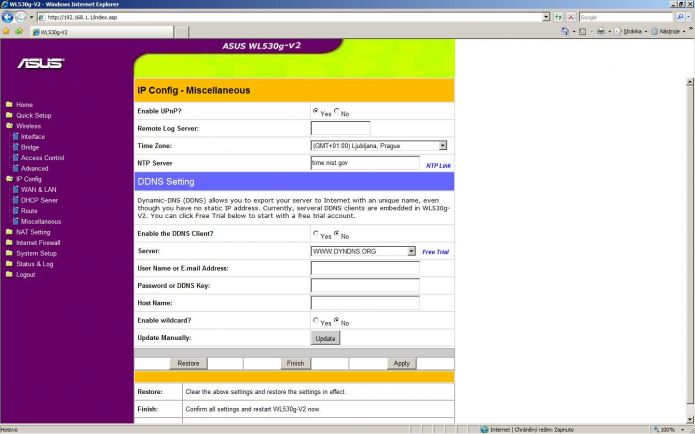Image resolution: width=695 pixels, height=434 pixels.
Task: Open the Advanced wireless menu item
Action: point(35,168)
